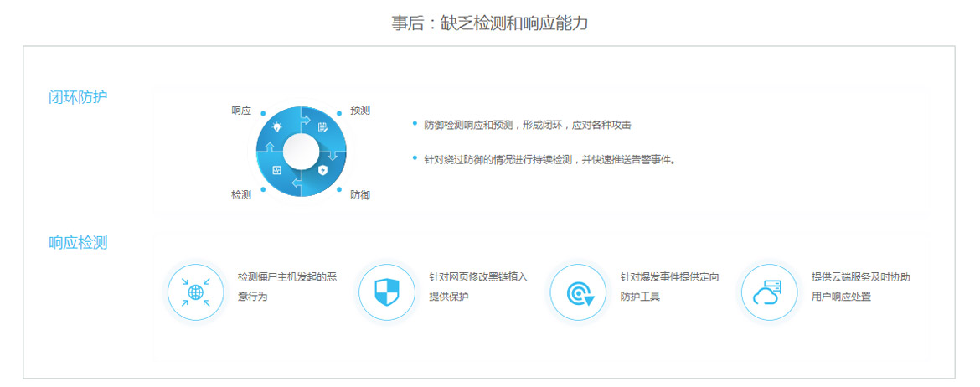The height and width of the screenshot is (387, 980).
Task: Click the bullet text about 持续检测 and 告警事件
Action: click(549, 159)
